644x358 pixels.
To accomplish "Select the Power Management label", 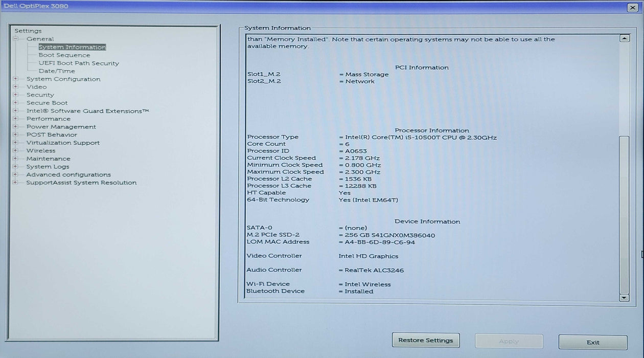I will pos(61,127).
